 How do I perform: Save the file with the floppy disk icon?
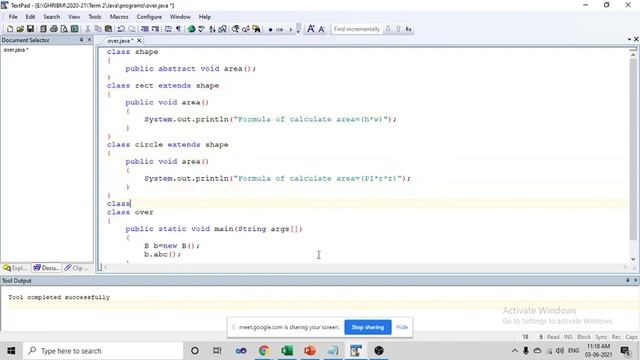pos(31,29)
